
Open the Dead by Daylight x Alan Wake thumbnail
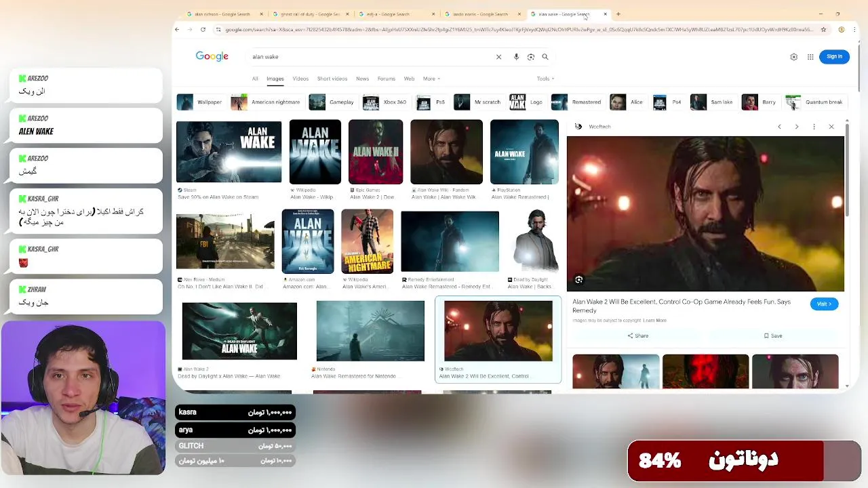(x=239, y=331)
